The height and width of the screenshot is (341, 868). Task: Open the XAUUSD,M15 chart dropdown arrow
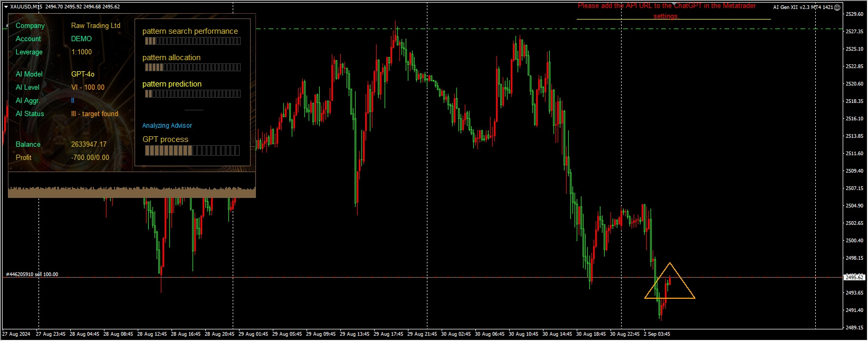(x=6, y=7)
